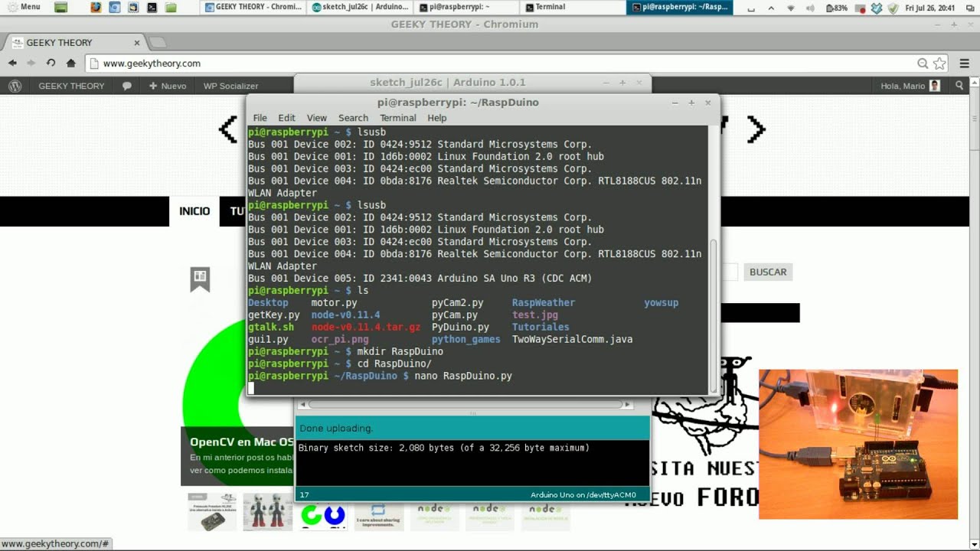
Task: Switch to the Terminal taskbar entry
Action: 573,7
